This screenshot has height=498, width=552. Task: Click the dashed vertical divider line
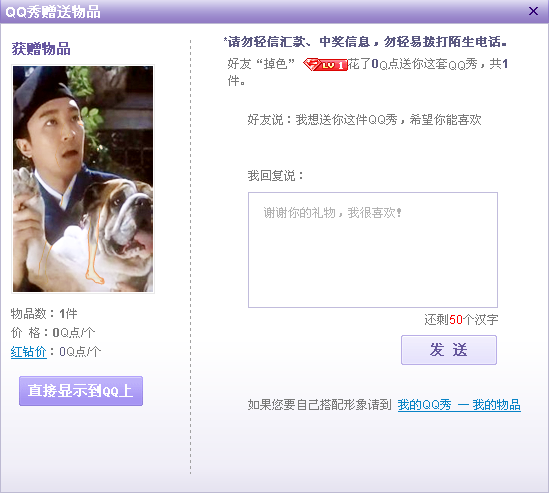tap(192, 259)
